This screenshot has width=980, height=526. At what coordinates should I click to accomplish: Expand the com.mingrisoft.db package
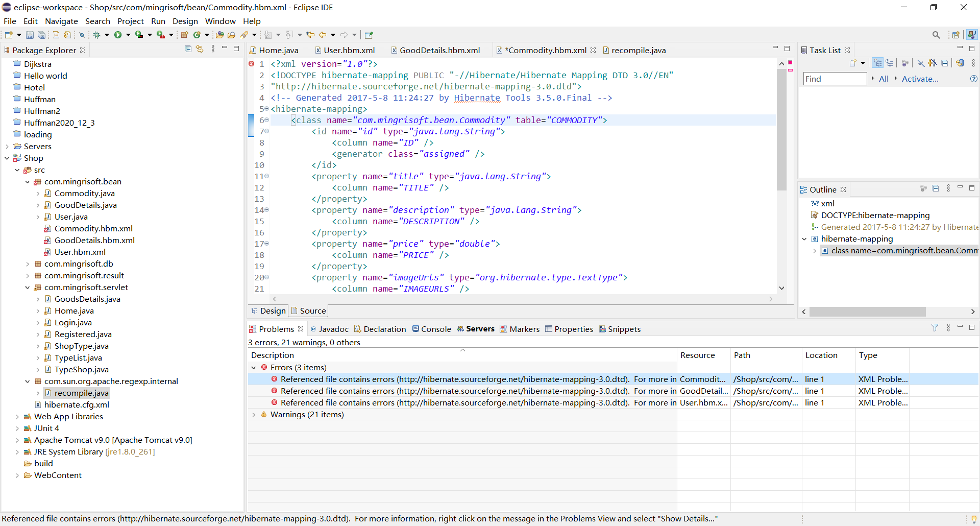pyautogui.click(x=27, y=264)
